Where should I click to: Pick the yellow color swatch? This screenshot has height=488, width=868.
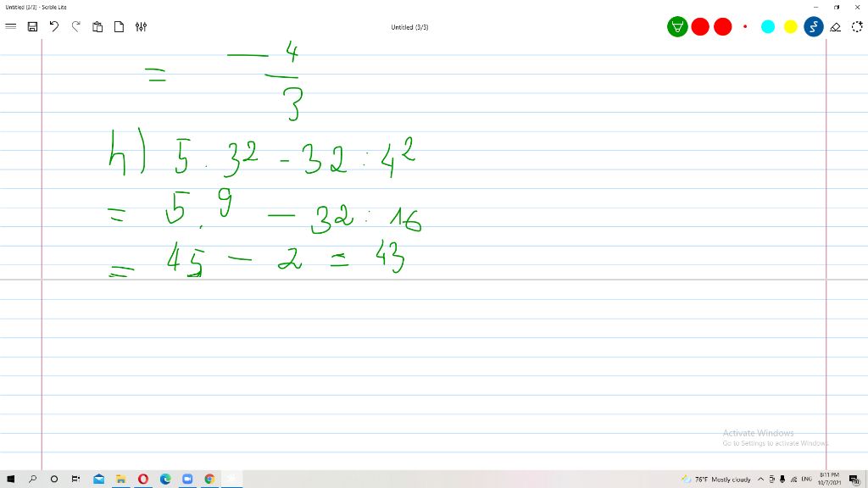click(791, 26)
